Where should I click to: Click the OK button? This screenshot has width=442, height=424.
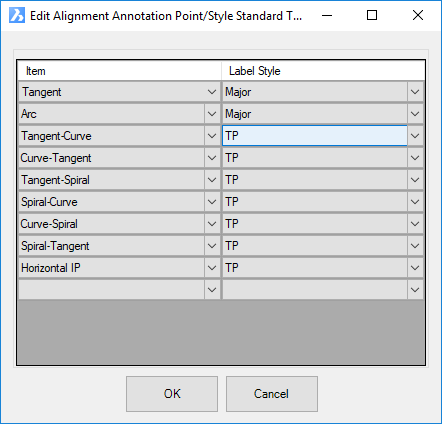tap(172, 394)
